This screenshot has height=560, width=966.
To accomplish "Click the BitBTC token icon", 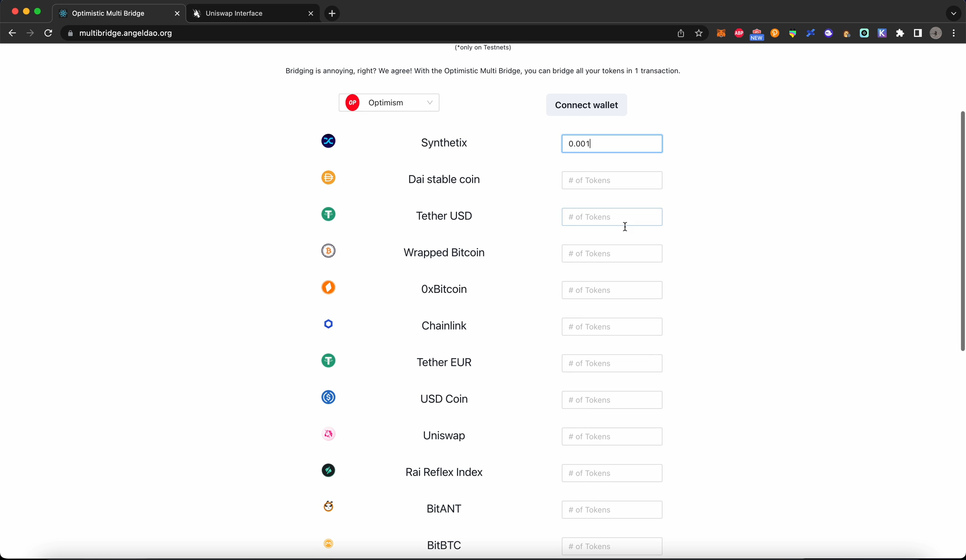I will click(328, 544).
